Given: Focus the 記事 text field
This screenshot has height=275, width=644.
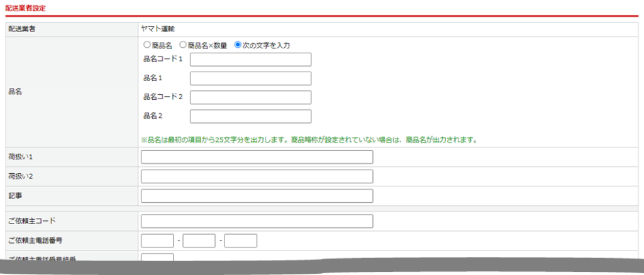Looking at the screenshot, I should 257,196.
